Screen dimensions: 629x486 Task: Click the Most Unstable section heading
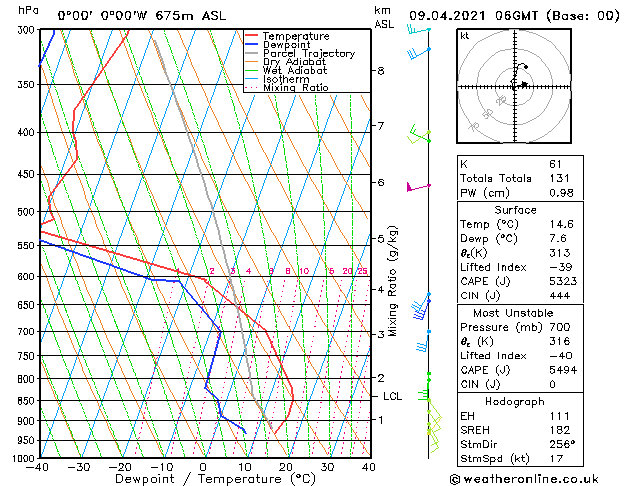pos(513,313)
